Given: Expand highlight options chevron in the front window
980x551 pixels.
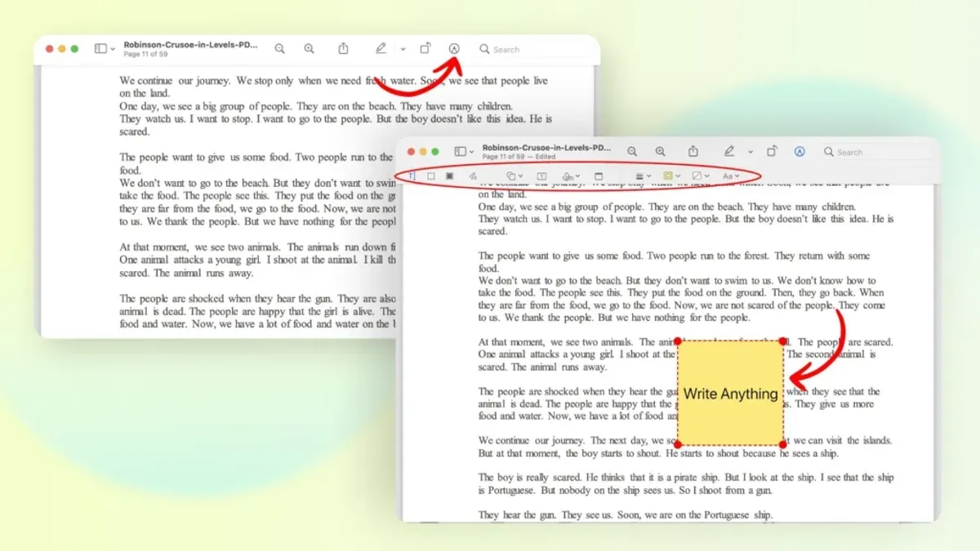Looking at the screenshot, I should tap(751, 152).
